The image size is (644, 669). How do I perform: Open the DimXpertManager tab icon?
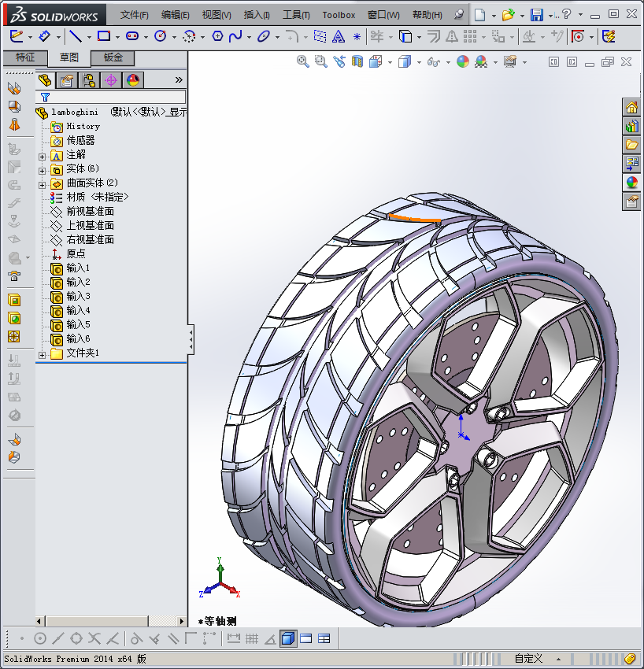pyautogui.click(x=111, y=80)
